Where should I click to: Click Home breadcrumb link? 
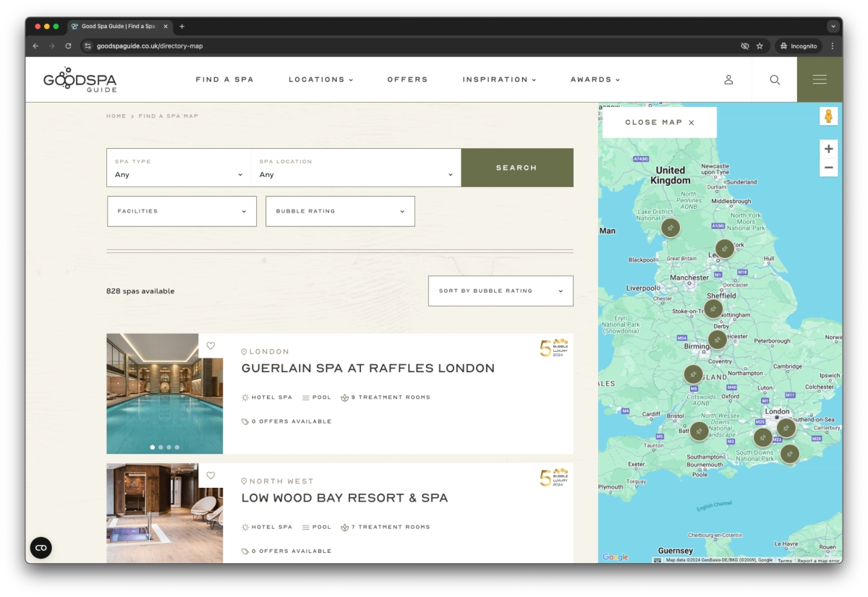point(116,116)
